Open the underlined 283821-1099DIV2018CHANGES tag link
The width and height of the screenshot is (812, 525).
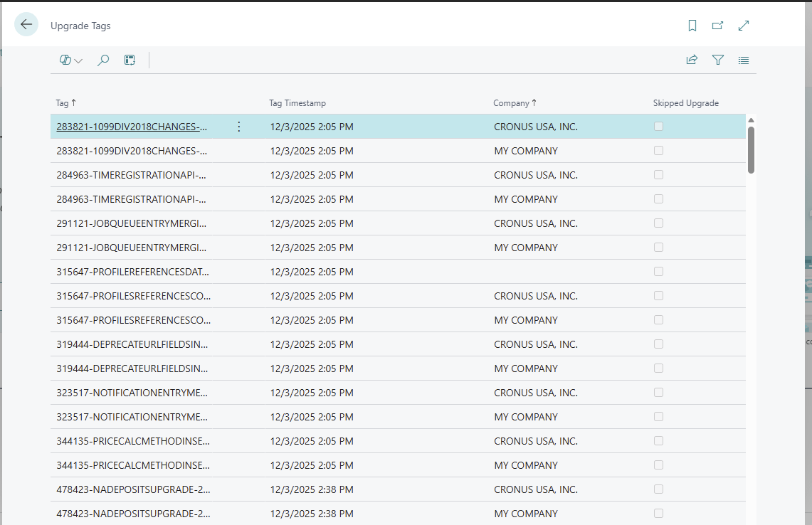point(132,127)
